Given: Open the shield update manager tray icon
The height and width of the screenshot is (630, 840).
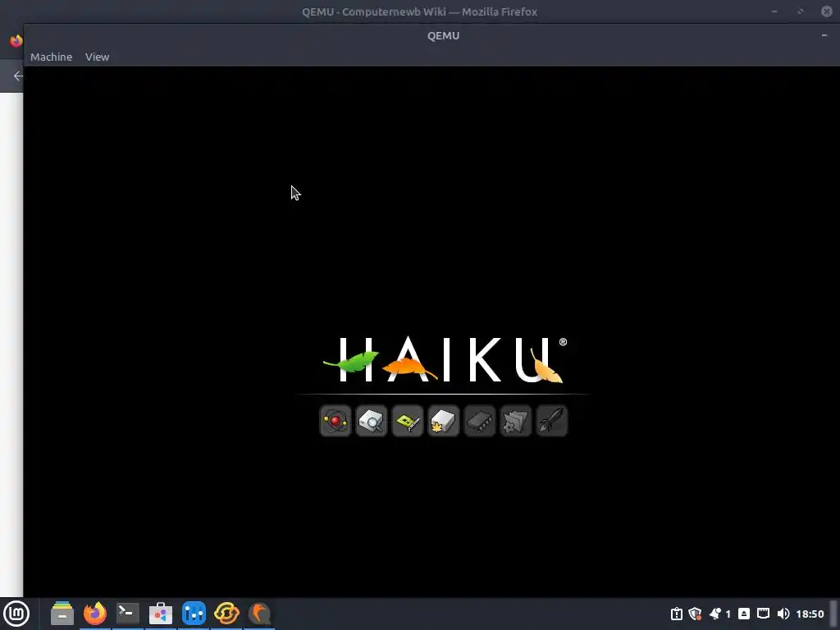Looking at the screenshot, I should coord(695,614).
